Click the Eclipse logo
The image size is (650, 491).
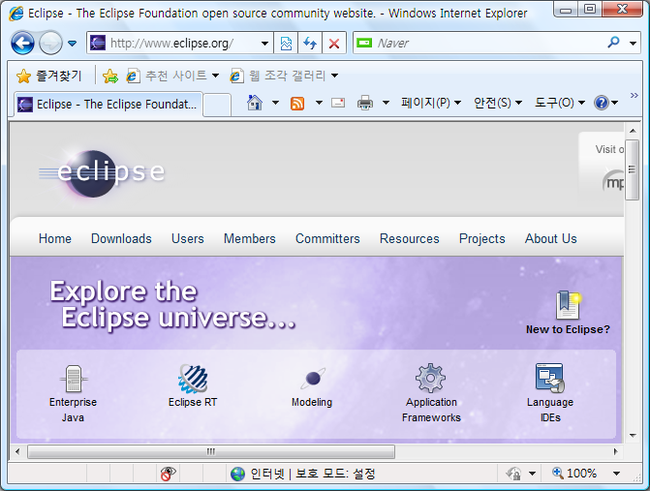pyautogui.click(x=103, y=173)
